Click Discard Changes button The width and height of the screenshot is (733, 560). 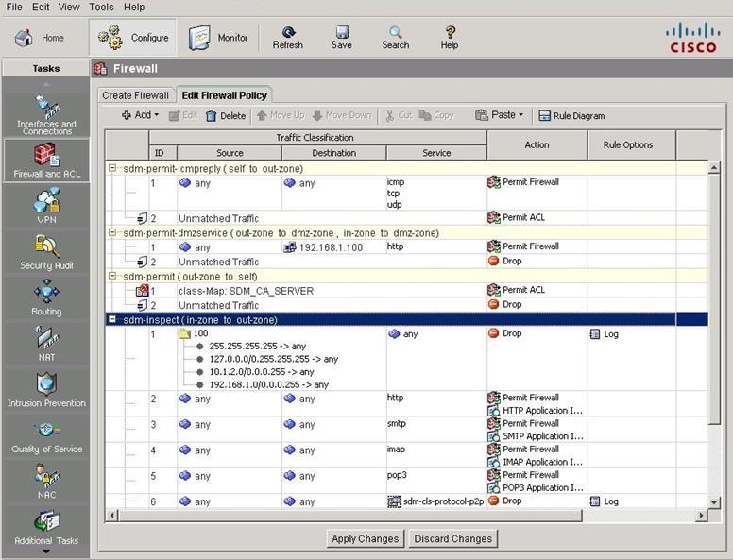click(453, 538)
